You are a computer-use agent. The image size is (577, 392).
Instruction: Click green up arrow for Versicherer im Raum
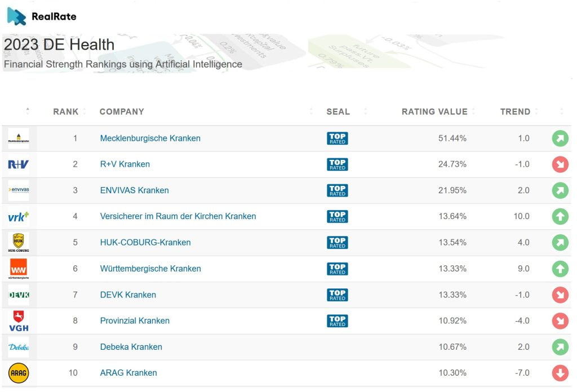tap(560, 216)
